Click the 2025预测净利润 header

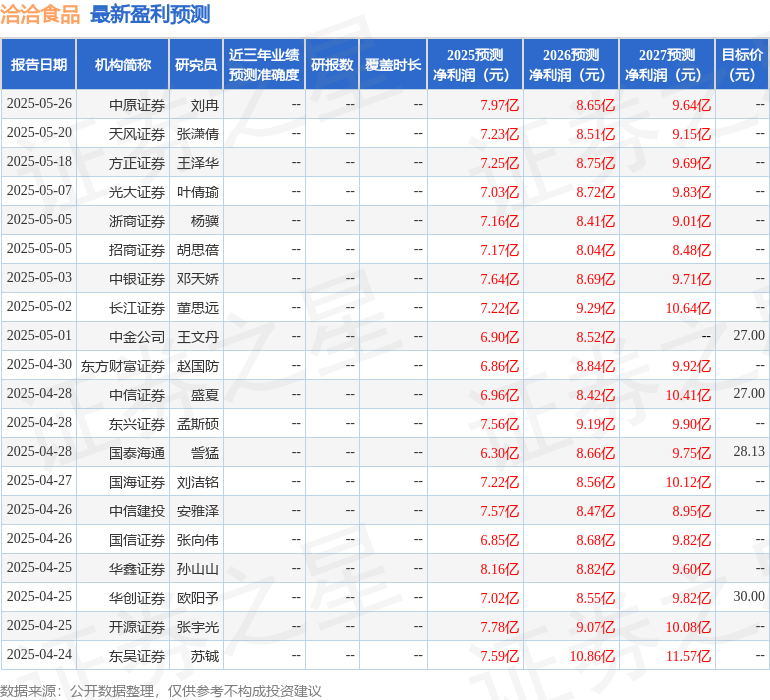pos(475,65)
